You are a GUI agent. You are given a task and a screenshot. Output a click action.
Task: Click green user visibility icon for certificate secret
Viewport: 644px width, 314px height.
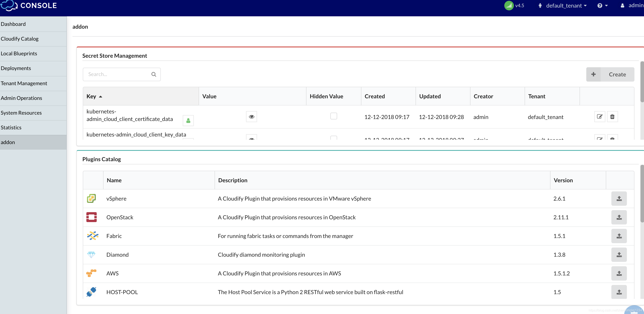[x=188, y=121]
